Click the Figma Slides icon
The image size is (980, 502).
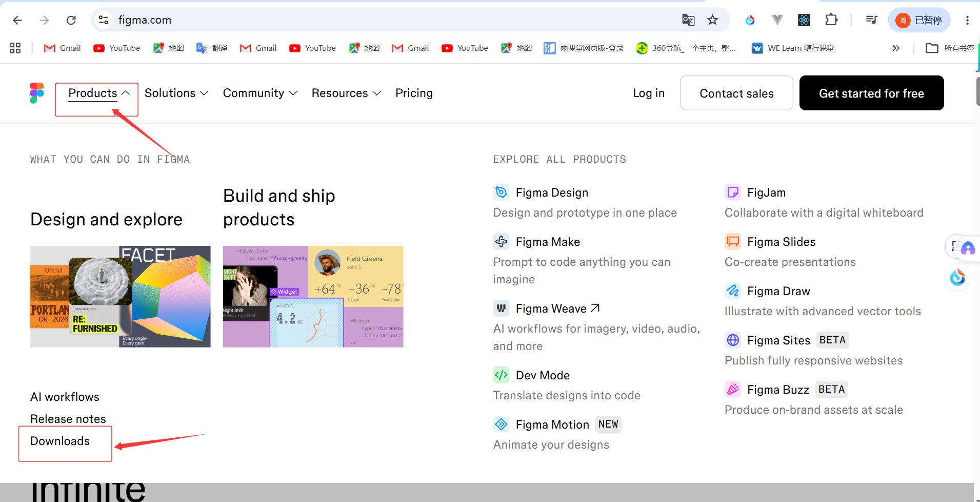733,242
